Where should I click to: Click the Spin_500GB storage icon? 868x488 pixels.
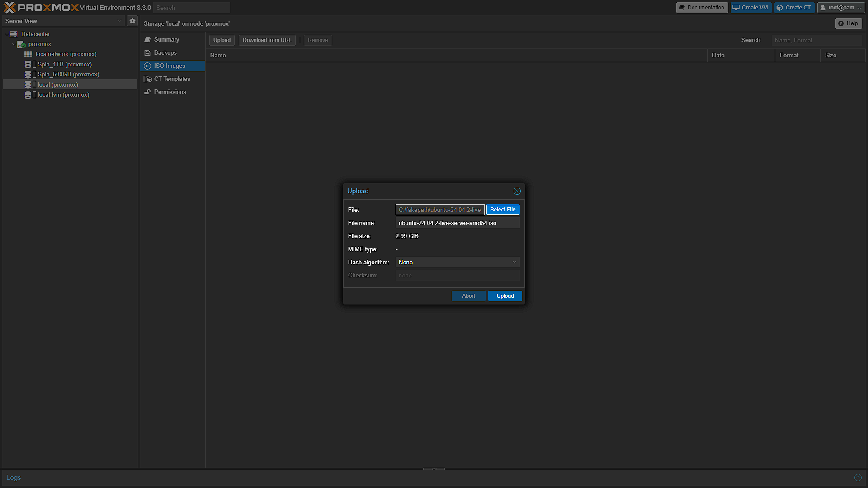(x=28, y=74)
